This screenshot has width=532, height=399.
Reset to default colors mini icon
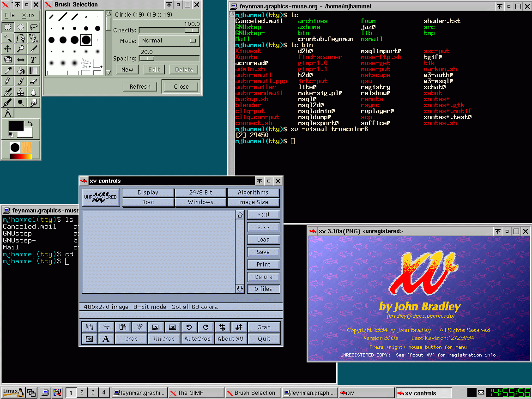[11, 134]
